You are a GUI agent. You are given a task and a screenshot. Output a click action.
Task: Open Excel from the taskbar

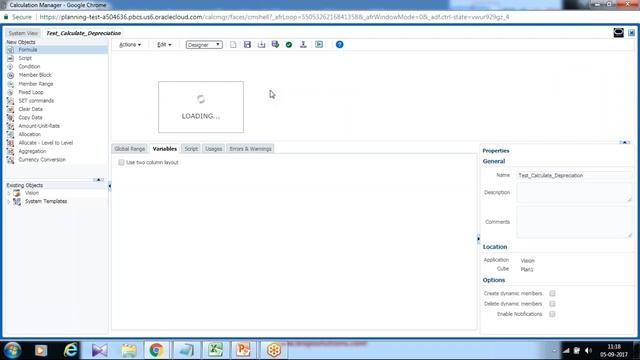215,350
